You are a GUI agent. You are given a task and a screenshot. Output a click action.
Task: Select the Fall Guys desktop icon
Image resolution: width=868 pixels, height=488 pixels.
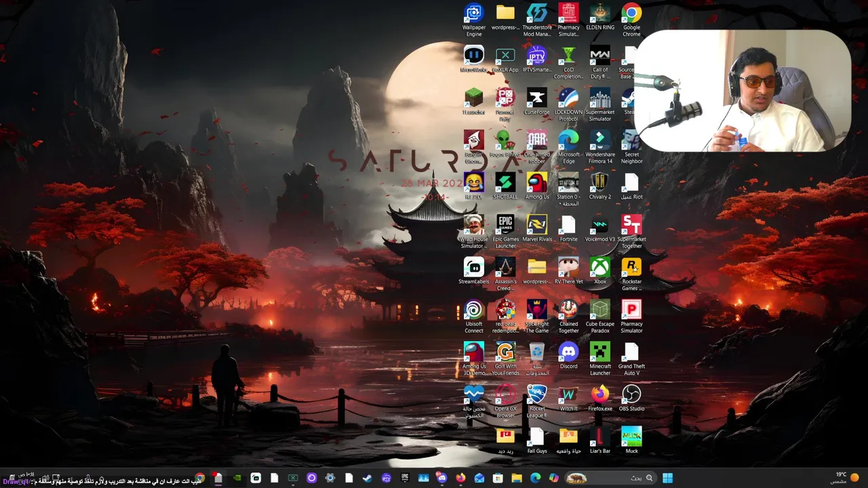pyautogui.click(x=537, y=441)
